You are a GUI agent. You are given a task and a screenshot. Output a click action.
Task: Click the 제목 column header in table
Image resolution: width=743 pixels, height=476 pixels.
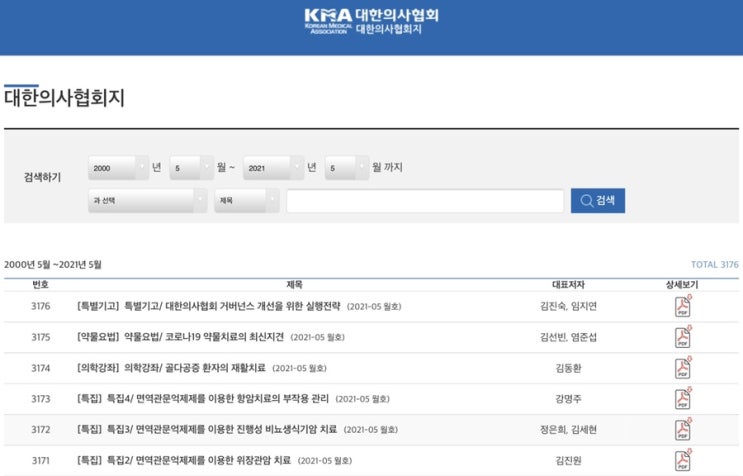point(294,285)
